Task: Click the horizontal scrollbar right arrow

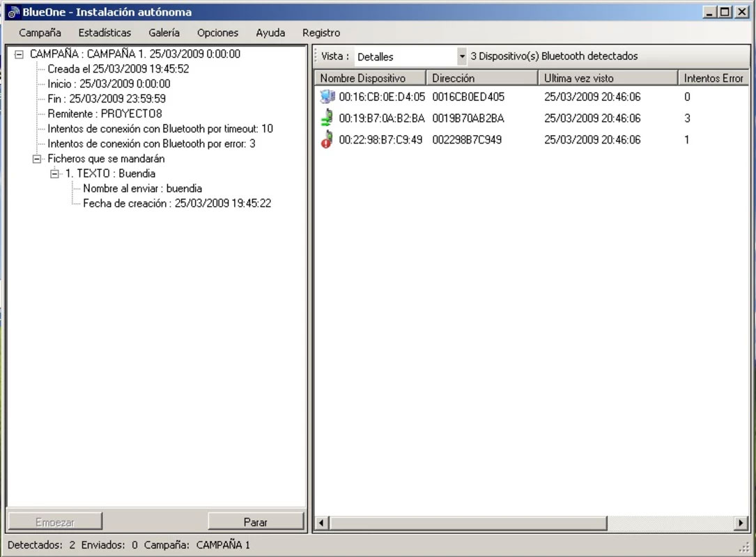Action: click(741, 522)
